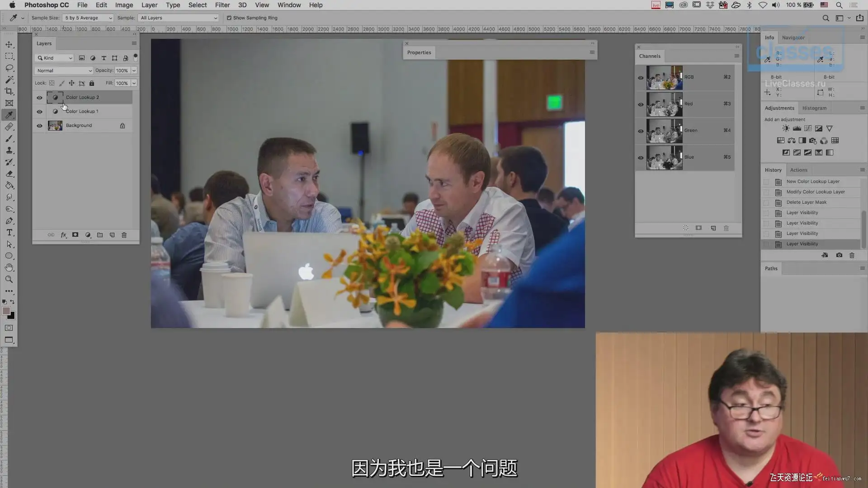Viewport: 868px width, 488px height.
Task: Select the Background layer
Action: (79, 126)
